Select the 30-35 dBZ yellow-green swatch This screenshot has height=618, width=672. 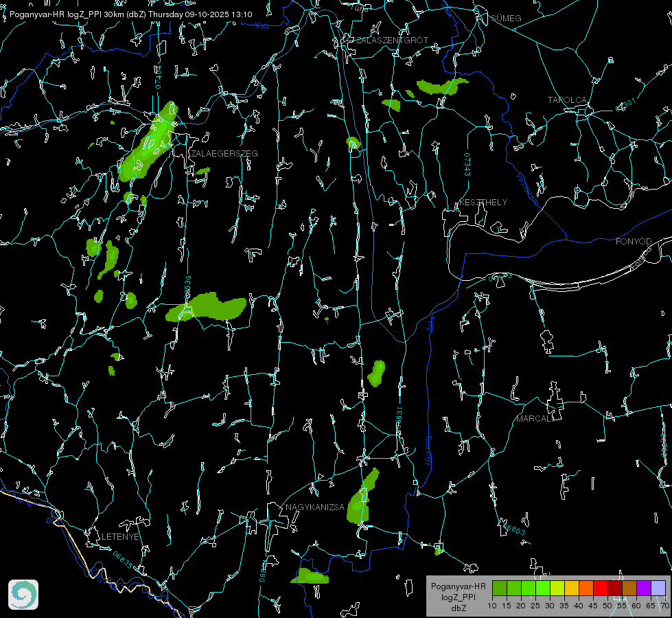click(557, 588)
